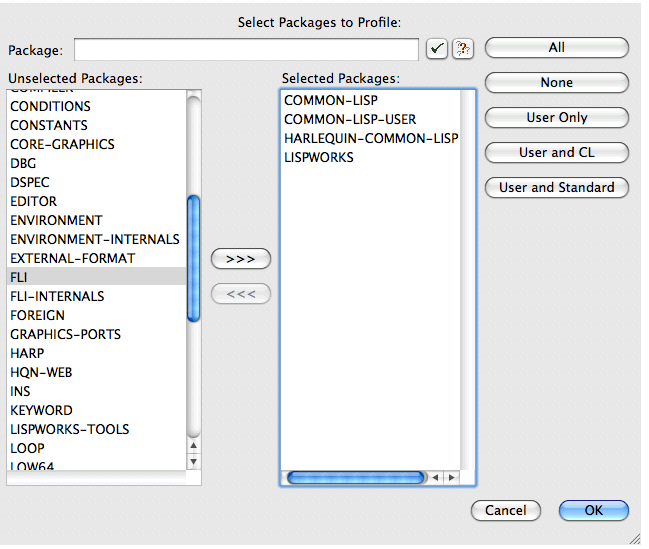
Task: Choose the User and CL preset
Action: point(557,153)
